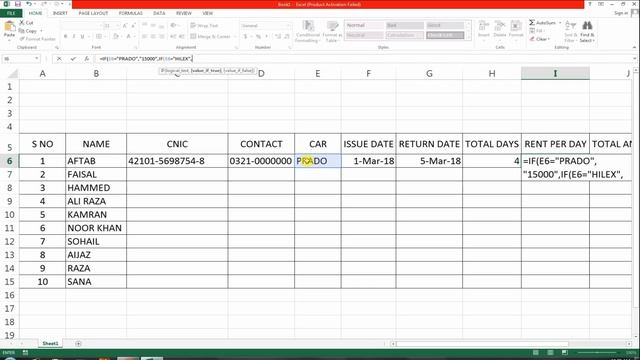Open Sort & Filter menu
The width and height of the screenshot is (640, 360).
click(570, 31)
